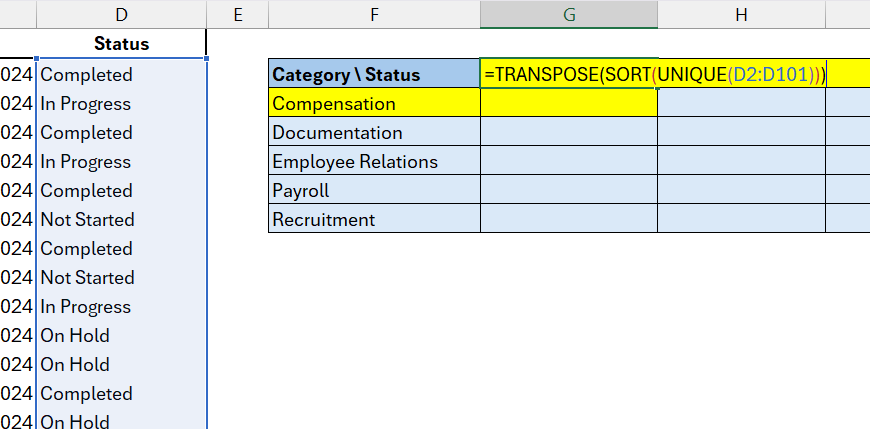
Task: Click the empty cell beside Payroll in column G
Action: tap(569, 190)
